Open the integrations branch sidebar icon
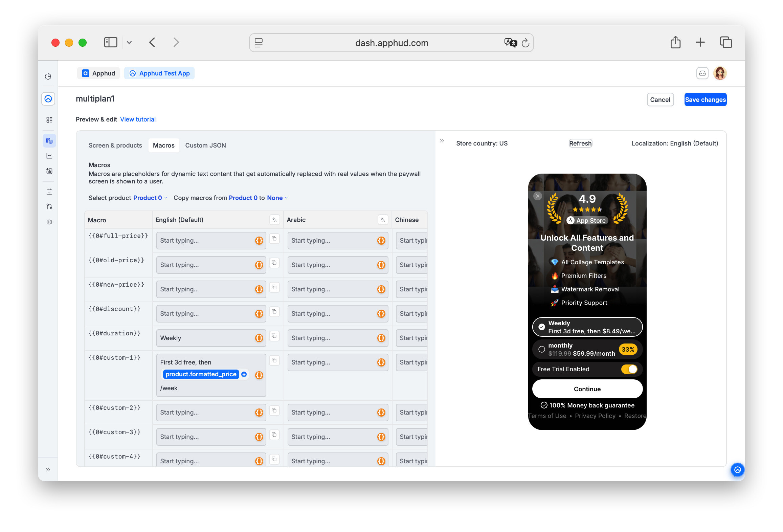 coord(49,206)
